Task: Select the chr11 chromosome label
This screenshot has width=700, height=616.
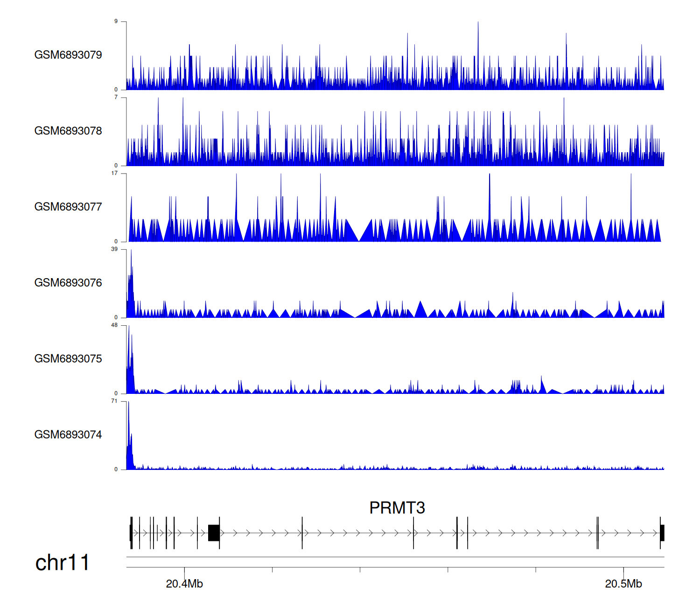Action: tap(62, 563)
